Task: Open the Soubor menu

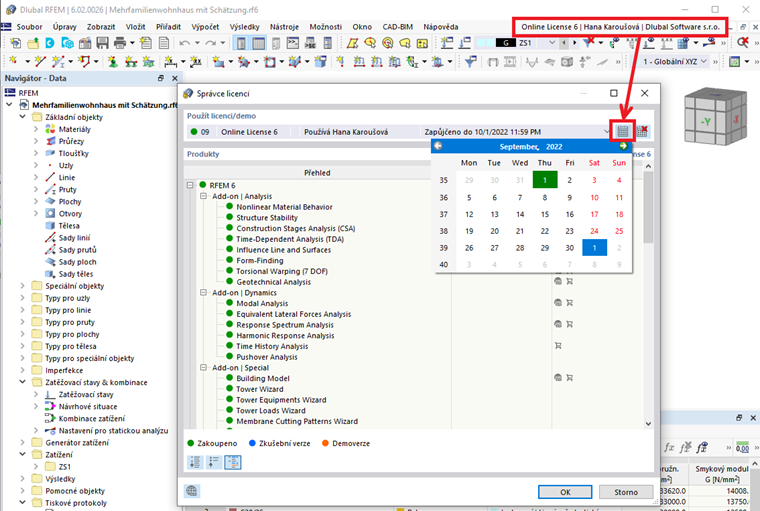Action: (29, 27)
